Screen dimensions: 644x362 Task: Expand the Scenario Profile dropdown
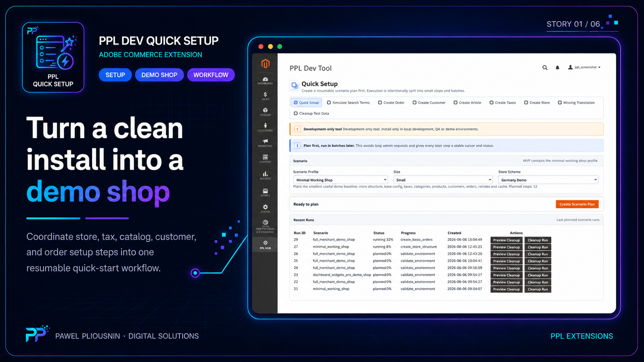(340, 180)
